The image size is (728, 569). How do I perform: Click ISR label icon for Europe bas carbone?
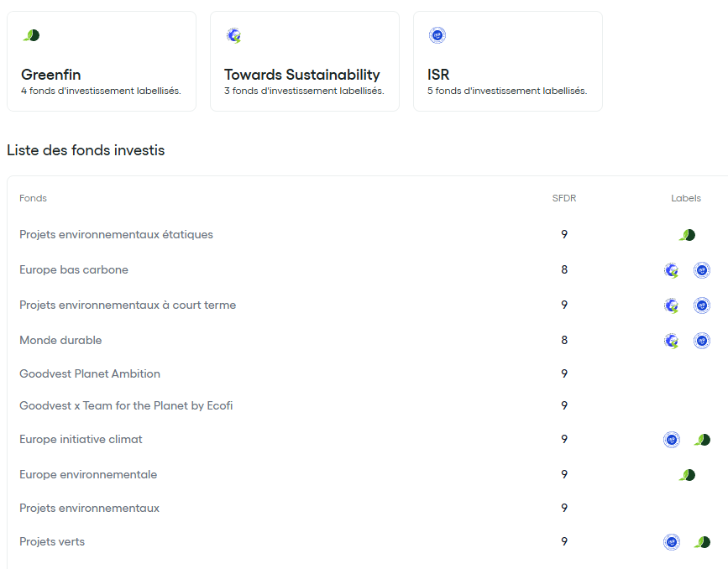[702, 270]
